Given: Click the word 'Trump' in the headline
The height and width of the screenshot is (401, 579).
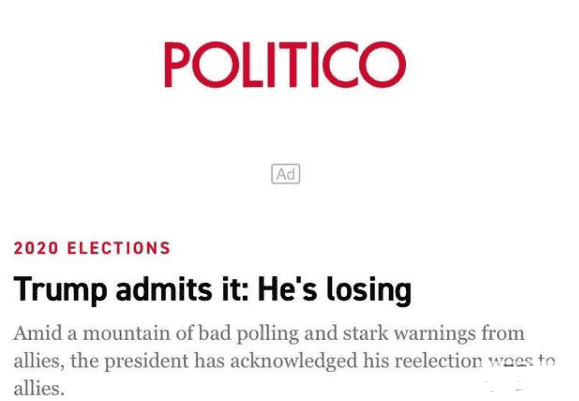Looking at the screenshot, I should tap(60, 290).
